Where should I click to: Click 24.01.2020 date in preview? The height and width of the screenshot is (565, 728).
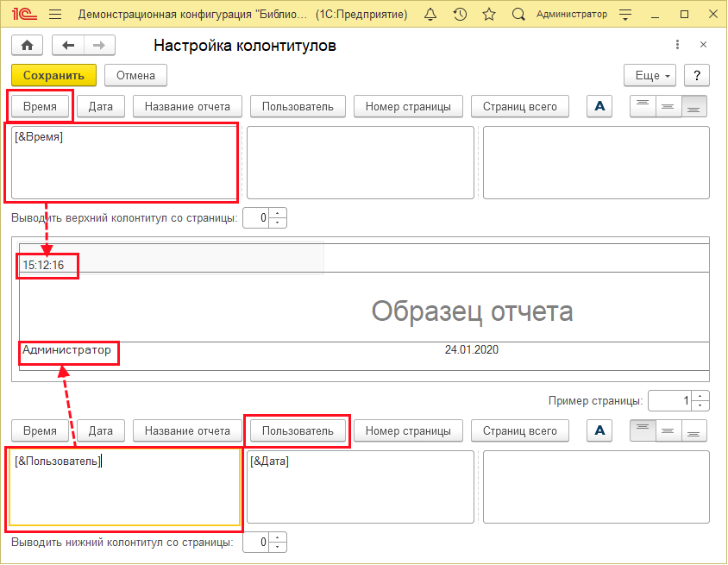(472, 349)
